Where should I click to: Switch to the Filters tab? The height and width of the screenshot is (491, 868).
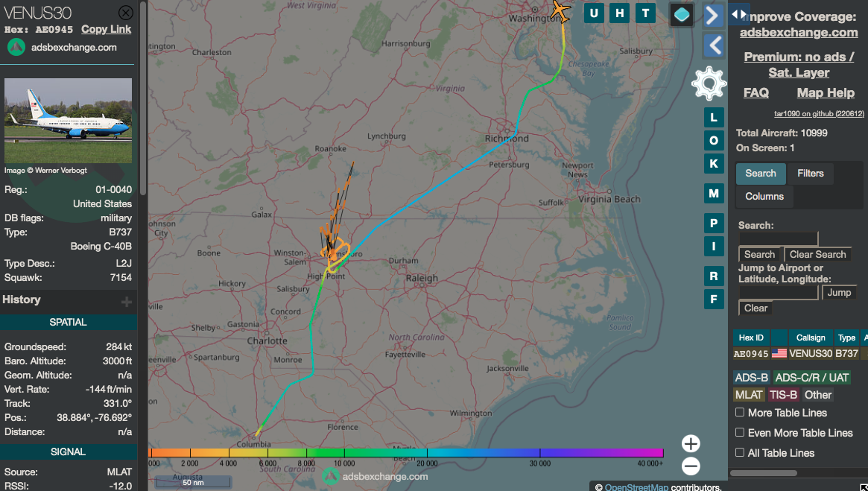(811, 174)
